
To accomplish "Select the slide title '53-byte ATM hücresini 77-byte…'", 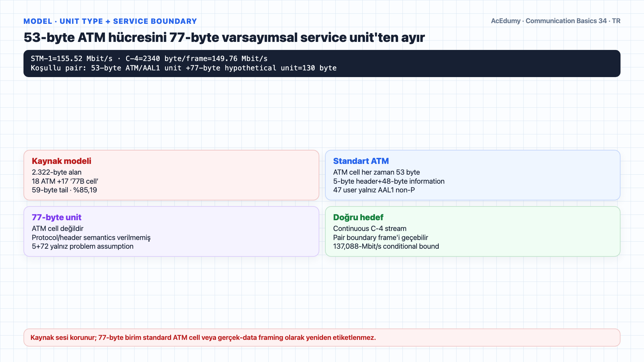I will click(224, 37).
